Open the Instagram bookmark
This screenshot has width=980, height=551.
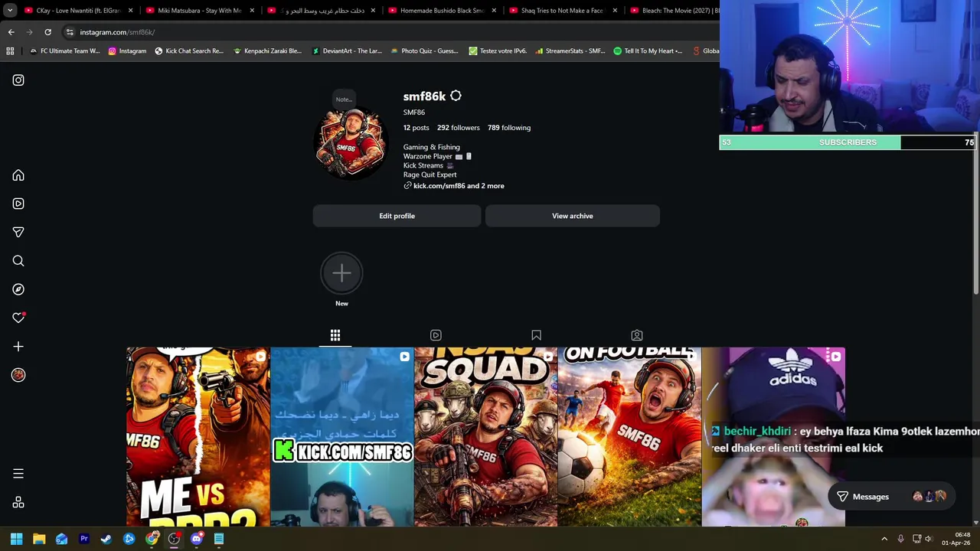(127, 51)
